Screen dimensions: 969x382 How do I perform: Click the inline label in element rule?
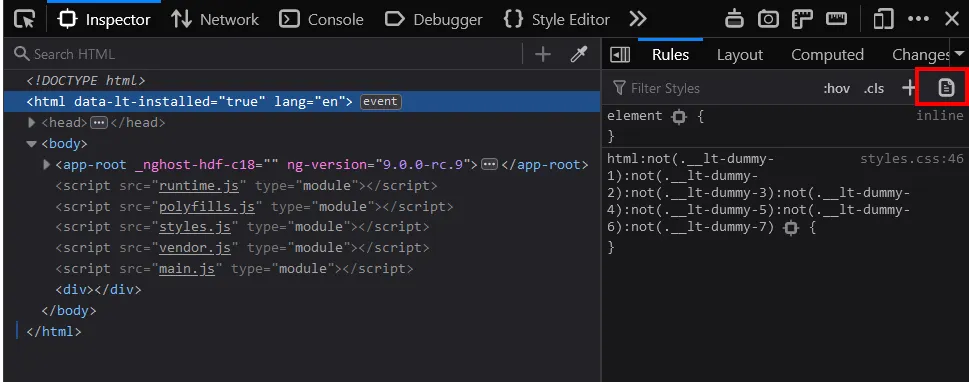(939, 116)
